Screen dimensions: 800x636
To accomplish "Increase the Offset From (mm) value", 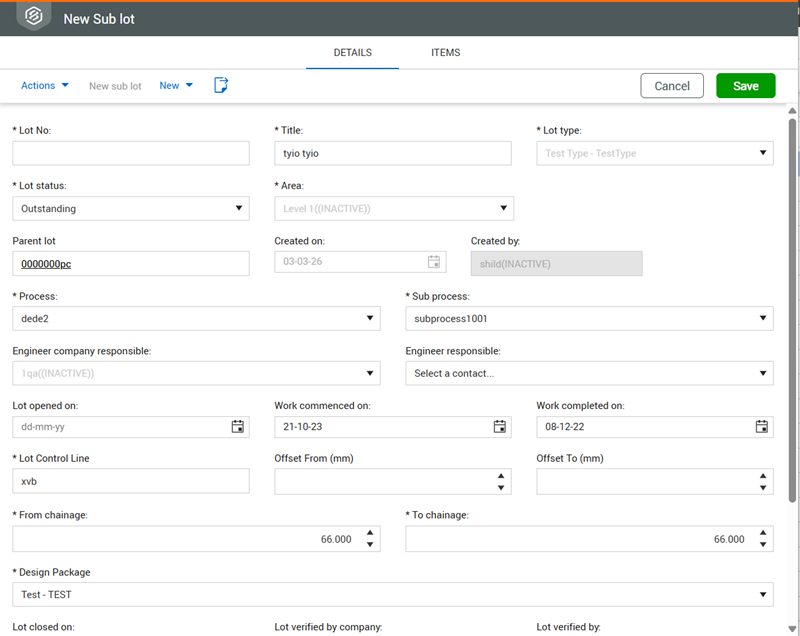I will coord(500,476).
